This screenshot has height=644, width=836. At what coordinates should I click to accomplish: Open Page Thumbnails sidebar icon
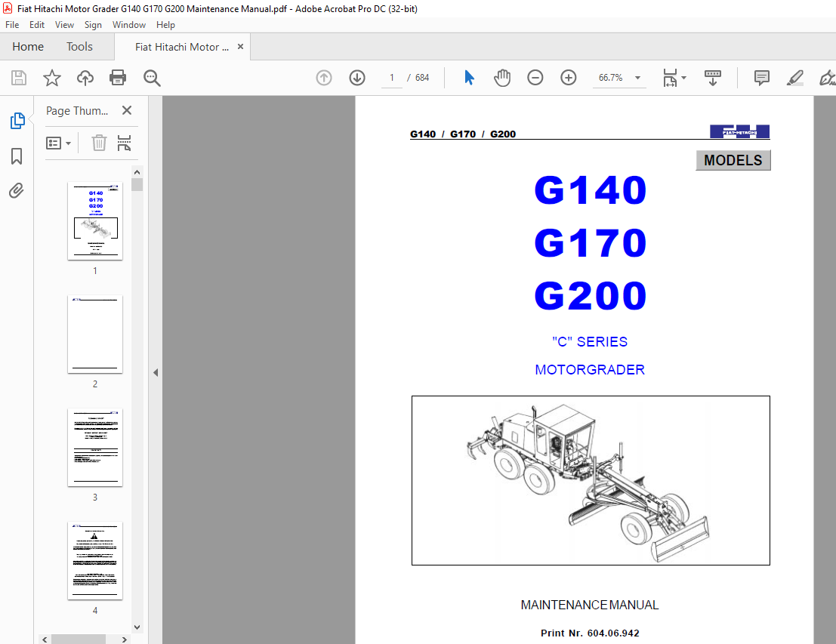point(17,121)
